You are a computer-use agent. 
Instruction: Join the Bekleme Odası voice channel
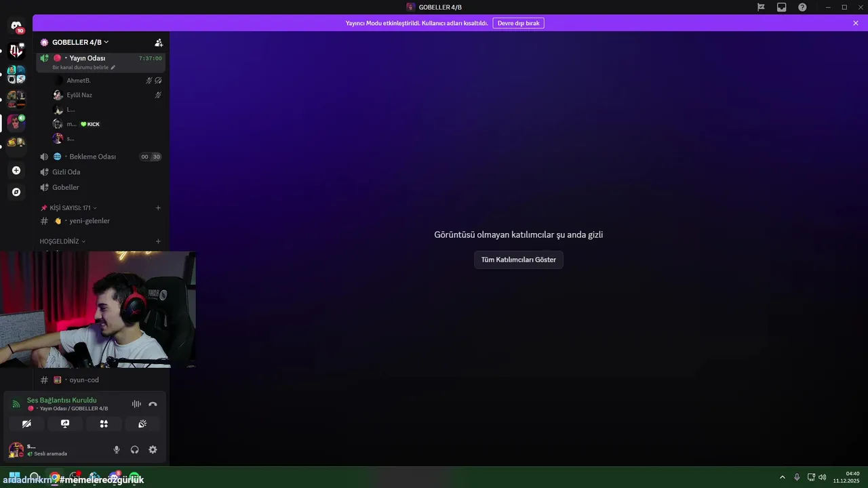(x=101, y=157)
